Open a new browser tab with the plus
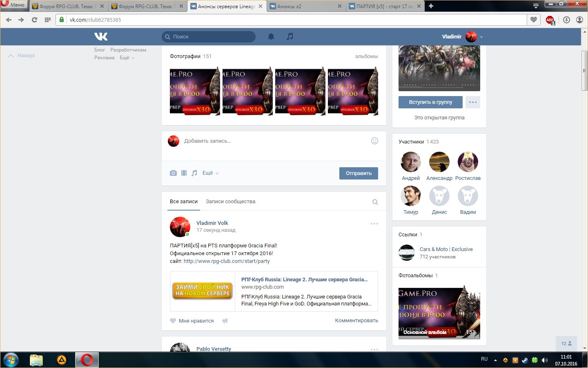Screen dimensions: 588x368 431,6
